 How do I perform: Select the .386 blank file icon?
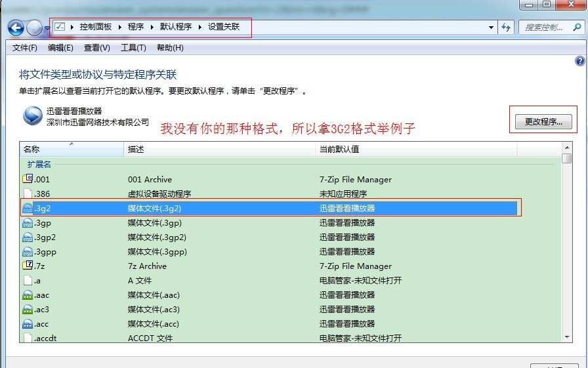click(x=28, y=194)
